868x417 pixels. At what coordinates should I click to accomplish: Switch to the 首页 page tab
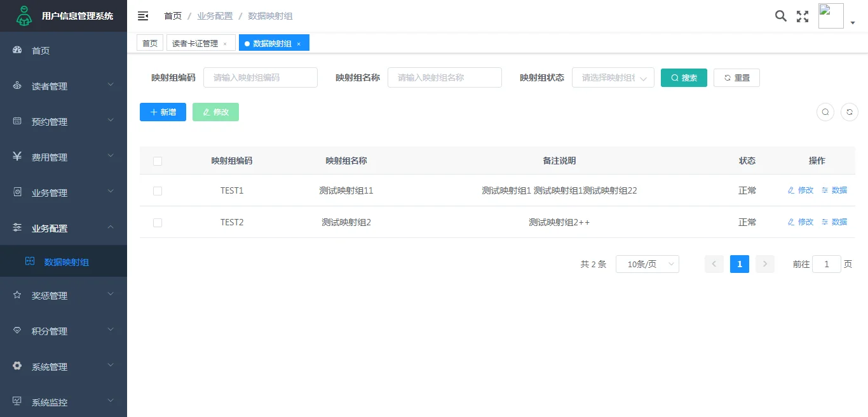coord(150,43)
